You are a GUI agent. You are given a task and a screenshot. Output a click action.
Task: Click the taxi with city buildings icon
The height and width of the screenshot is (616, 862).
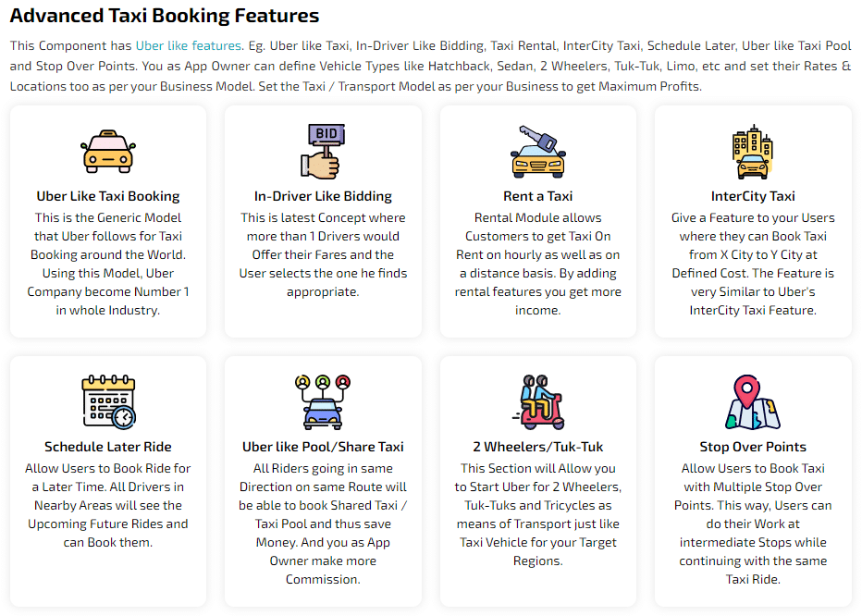pos(752,152)
